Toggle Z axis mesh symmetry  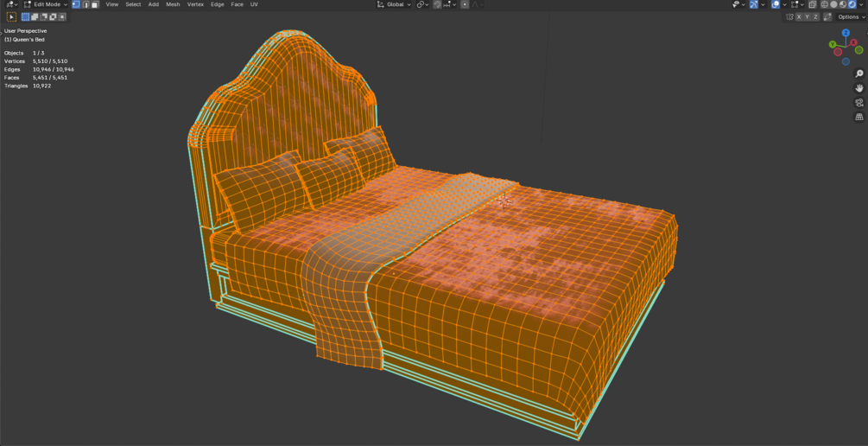(x=815, y=17)
